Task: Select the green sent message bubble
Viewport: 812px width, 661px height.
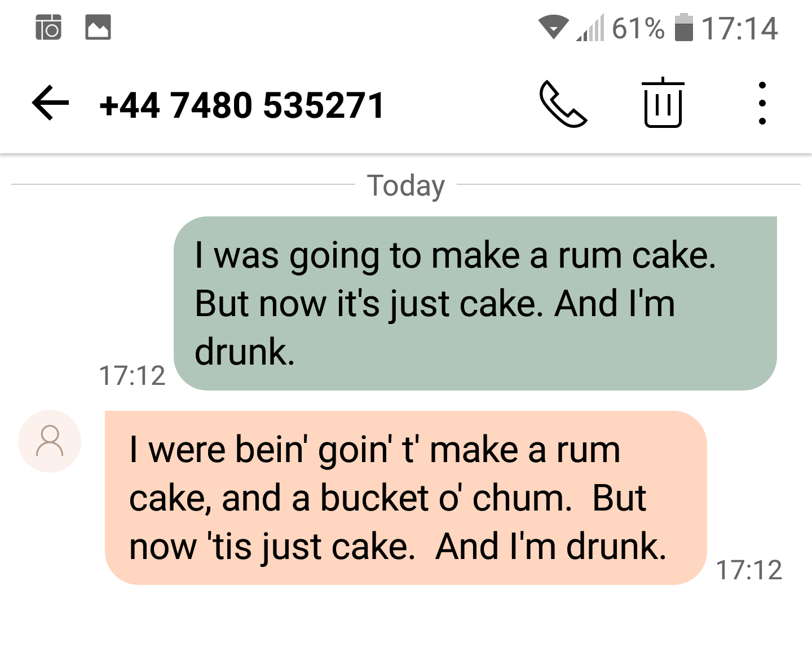Action: 475,303
